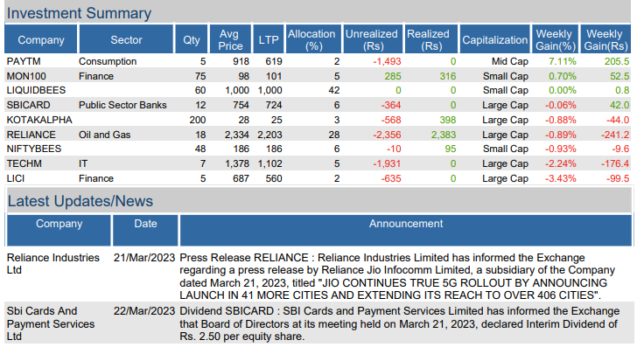The image size is (644, 347).
Task: Click the Qty column header
Action: pos(192,39)
